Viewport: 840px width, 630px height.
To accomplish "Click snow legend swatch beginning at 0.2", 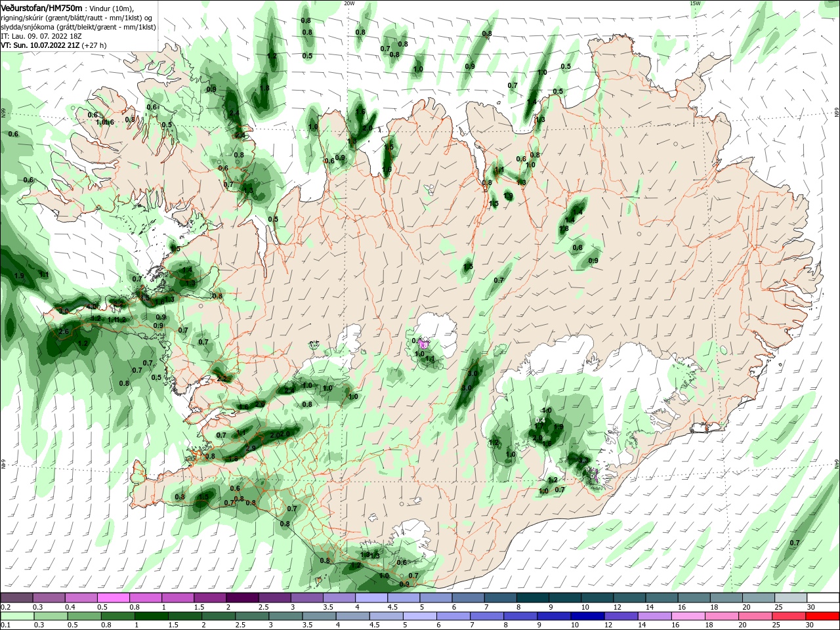I will (17, 598).
